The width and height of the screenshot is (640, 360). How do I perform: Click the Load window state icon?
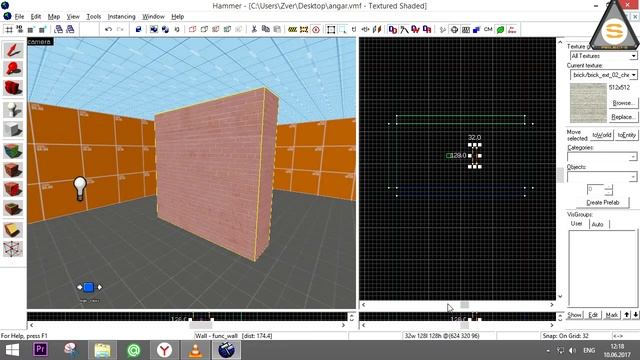[x=58, y=29]
